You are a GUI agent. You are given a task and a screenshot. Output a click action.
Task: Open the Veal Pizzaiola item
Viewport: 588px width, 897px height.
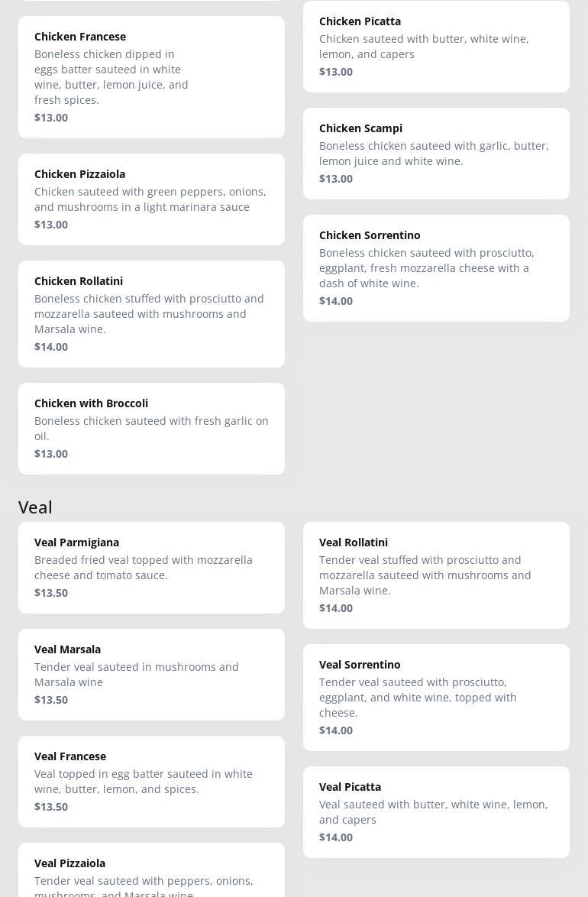[151, 875]
